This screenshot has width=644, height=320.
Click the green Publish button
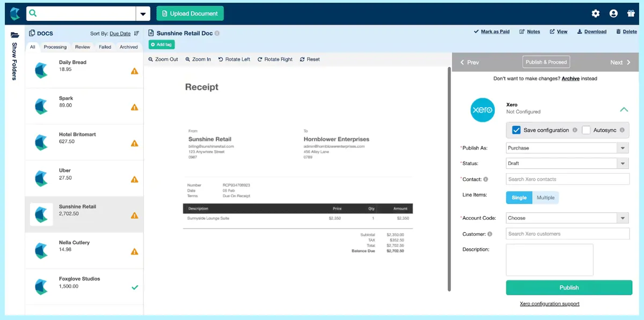569,287
